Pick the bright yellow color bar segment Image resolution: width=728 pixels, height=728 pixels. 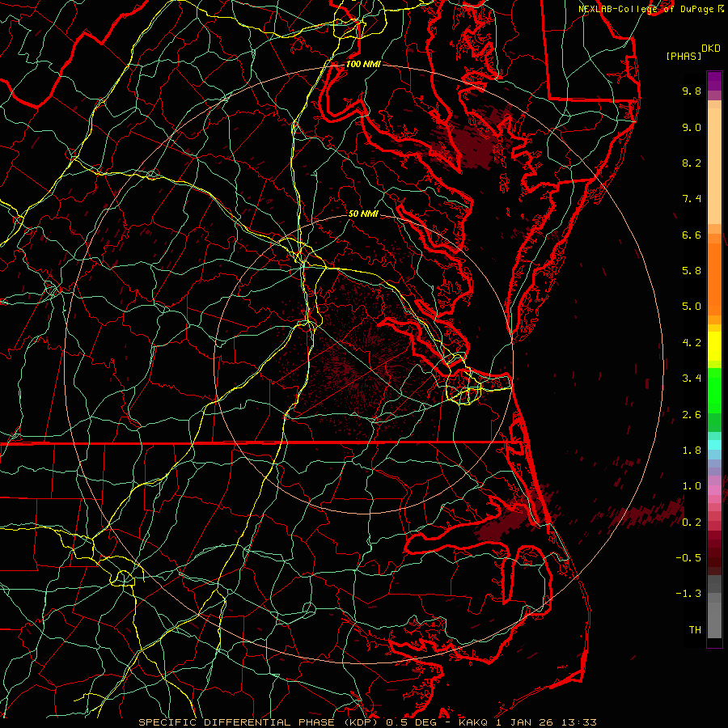(x=714, y=346)
